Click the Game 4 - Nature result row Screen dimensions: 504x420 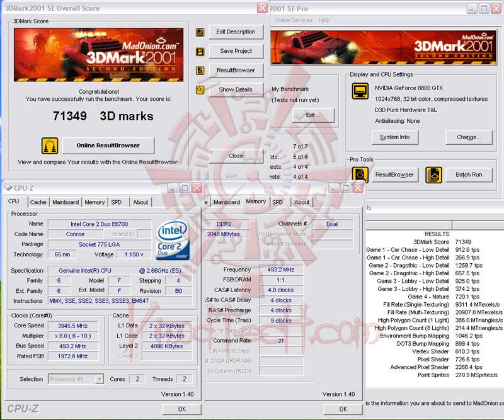coord(435,297)
